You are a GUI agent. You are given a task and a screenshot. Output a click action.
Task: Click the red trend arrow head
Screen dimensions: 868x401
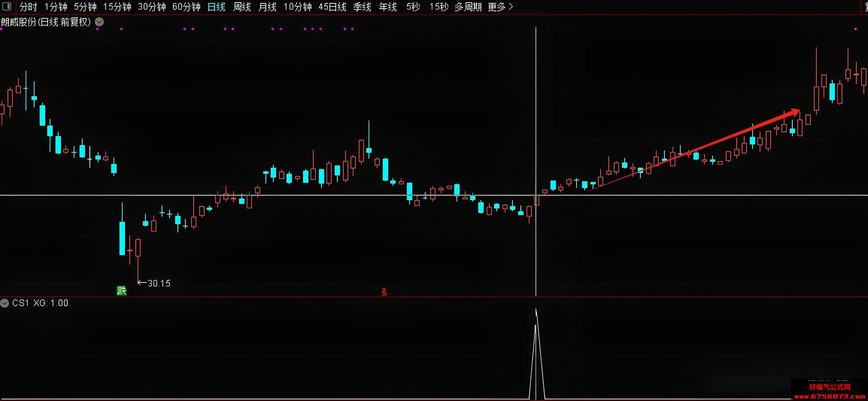click(795, 112)
